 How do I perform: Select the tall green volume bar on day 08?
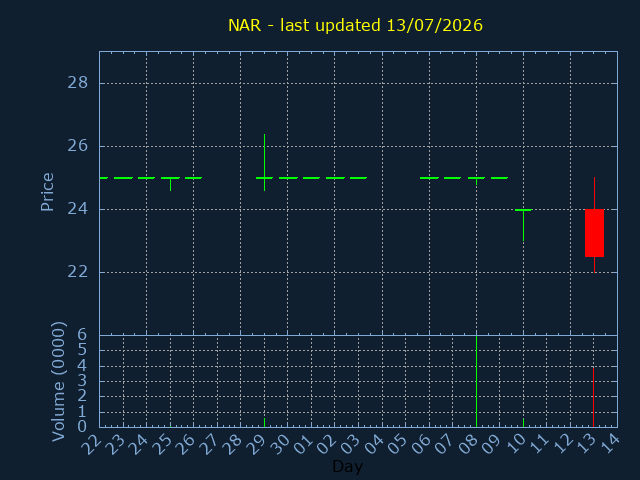476,382
